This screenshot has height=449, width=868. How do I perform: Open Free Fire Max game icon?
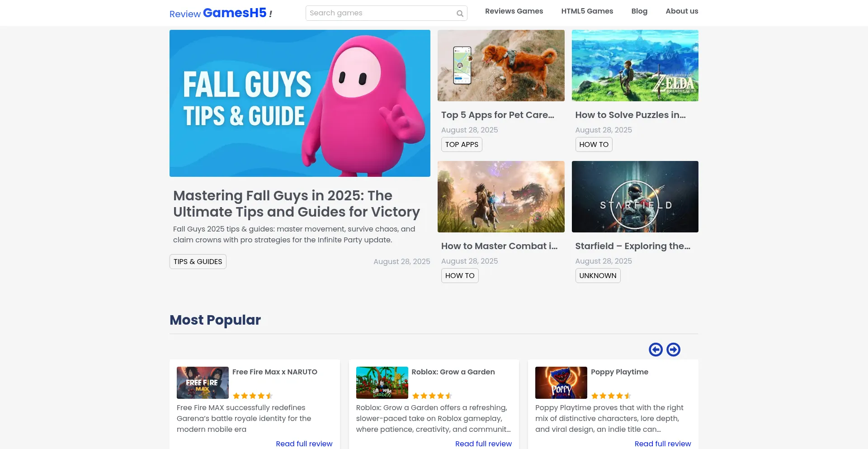pyautogui.click(x=203, y=383)
